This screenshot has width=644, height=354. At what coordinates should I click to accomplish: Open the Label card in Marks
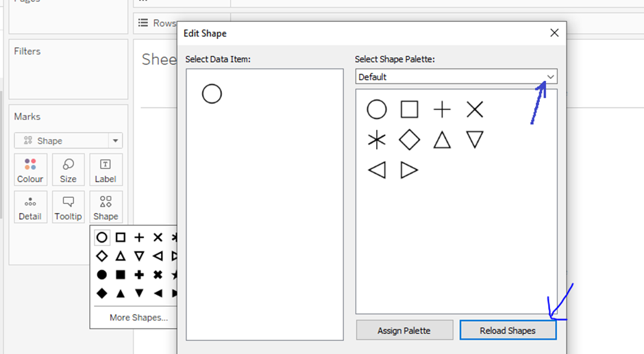(x=106, y=170)
